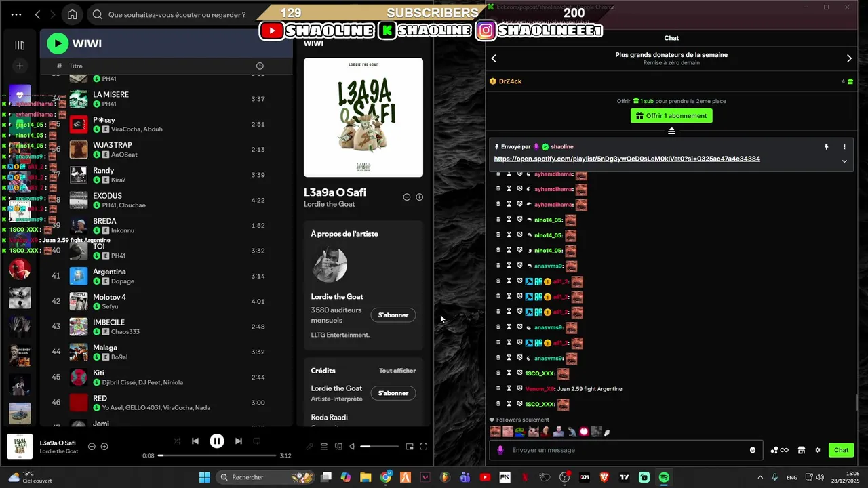Select the track Molotov 4
The width and height of the screenshot is (868, 488).
166,301
